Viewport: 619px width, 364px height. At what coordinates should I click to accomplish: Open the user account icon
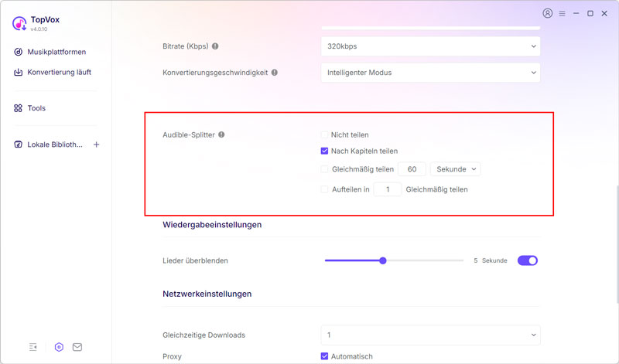548,13
